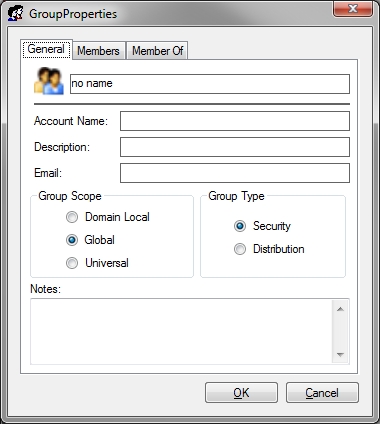
Task: Focus the Email input field
Action: pos(235,173)
